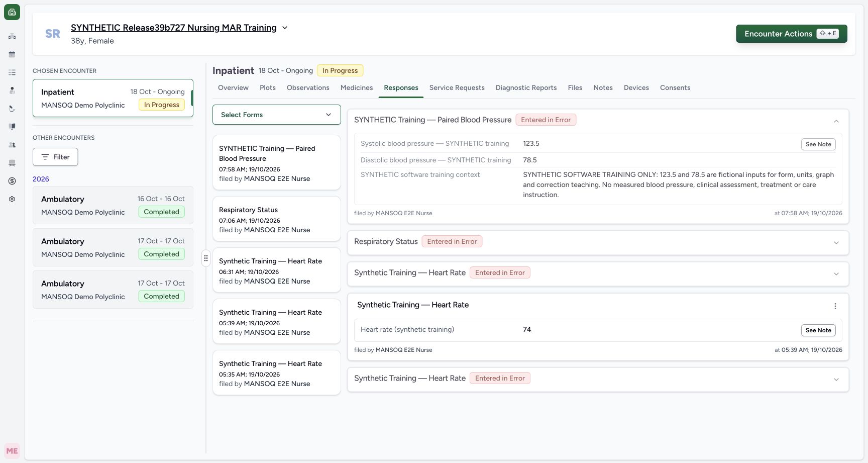868x463 pixels.
Task: Expand the bottom Heart Rate Entered in Error response
Action: pos(836,380)
